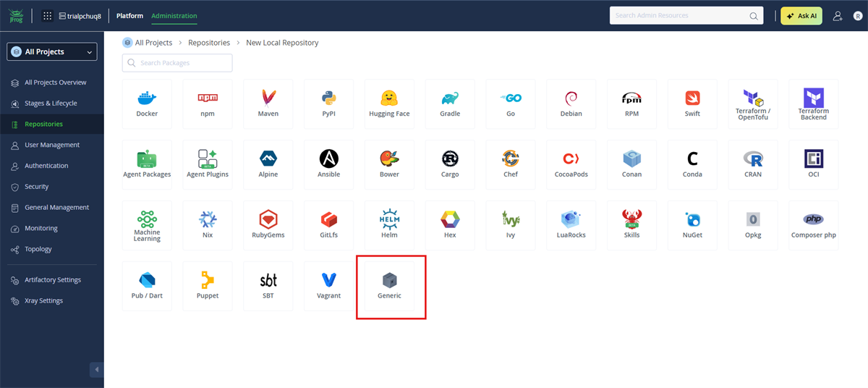Image resolution: width=868 pixels, height=388 pixels.
Task: Select the GitLfs package type
Action: click(x=328, y=226)
